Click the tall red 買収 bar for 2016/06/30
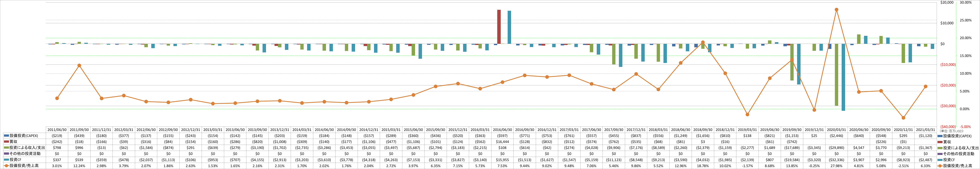Viewport: 980px width, 169px height. [x=499, y=27]
